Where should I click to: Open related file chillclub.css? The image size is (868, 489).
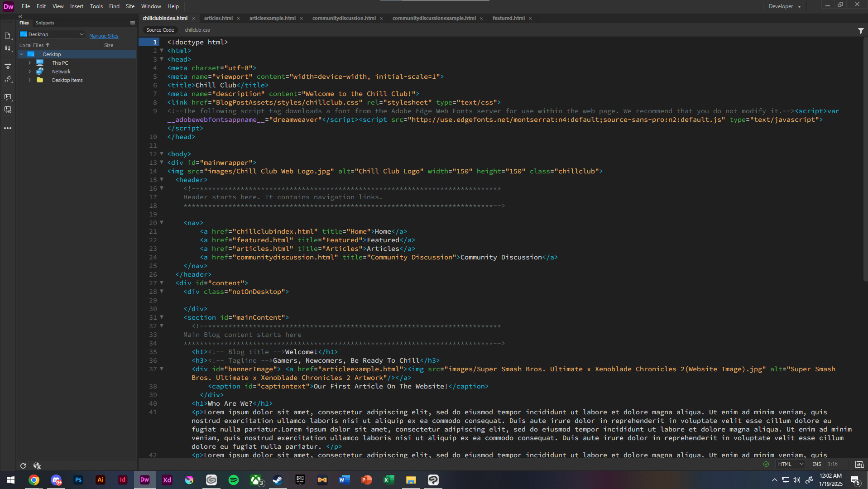(197, 30)
